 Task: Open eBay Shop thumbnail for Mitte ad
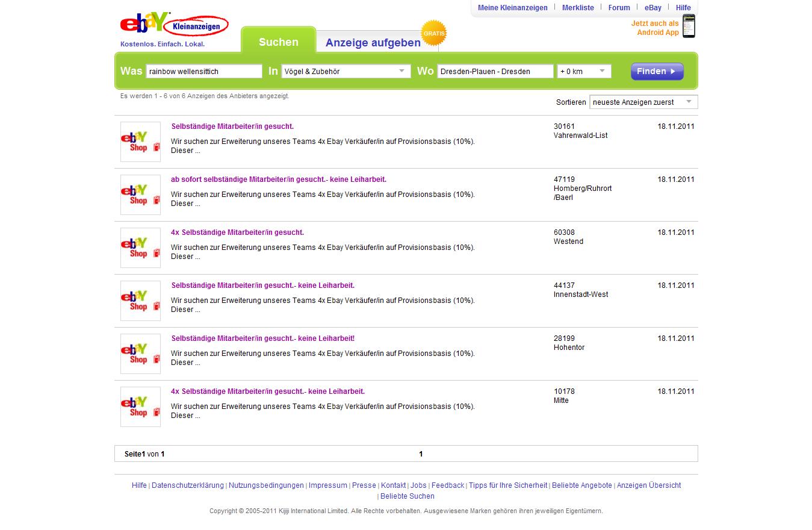[x=140, y=407]
